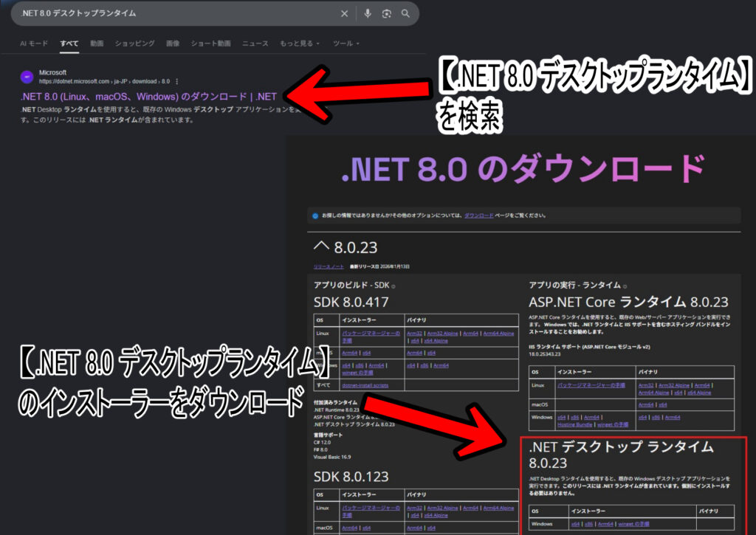Switch to the 画像 results tab

tap(173, 44)
